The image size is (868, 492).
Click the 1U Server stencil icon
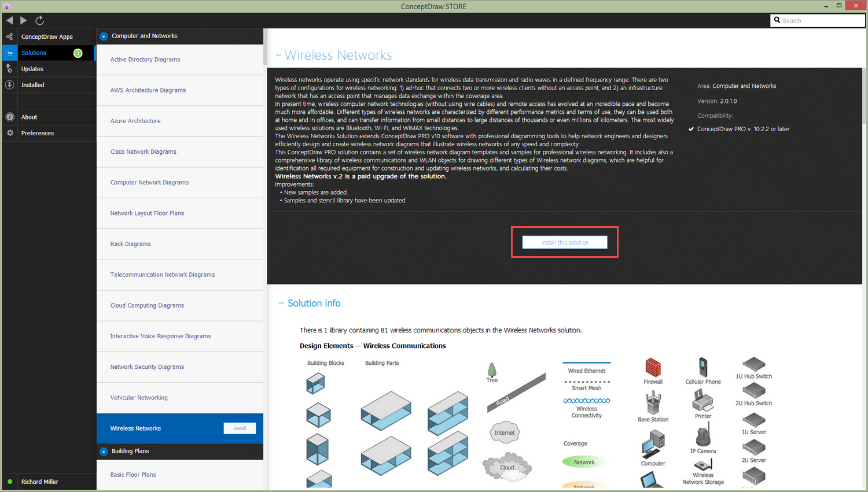point(754,420)
